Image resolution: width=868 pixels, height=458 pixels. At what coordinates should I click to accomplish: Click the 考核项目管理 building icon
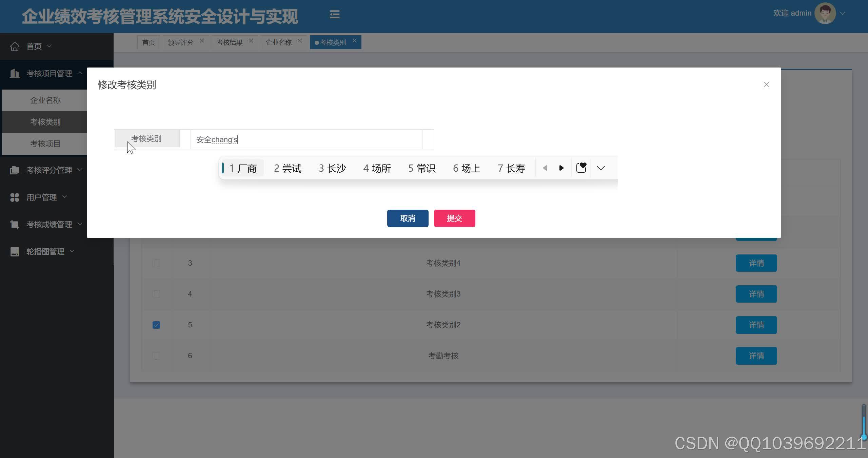point(15,73)
